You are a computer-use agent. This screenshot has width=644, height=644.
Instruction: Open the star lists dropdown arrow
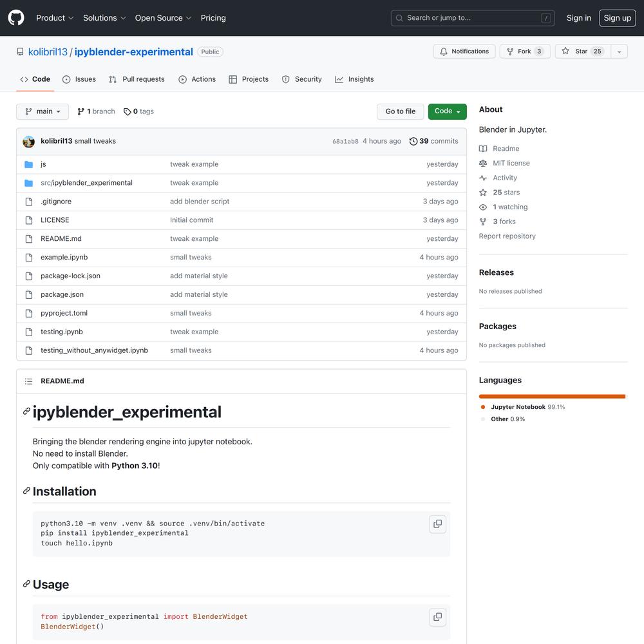click(620, 52)
